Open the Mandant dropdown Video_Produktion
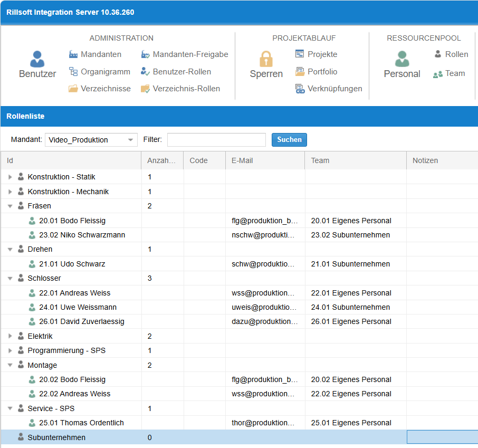Screen dimensions: 478x448 pos(91,140)
